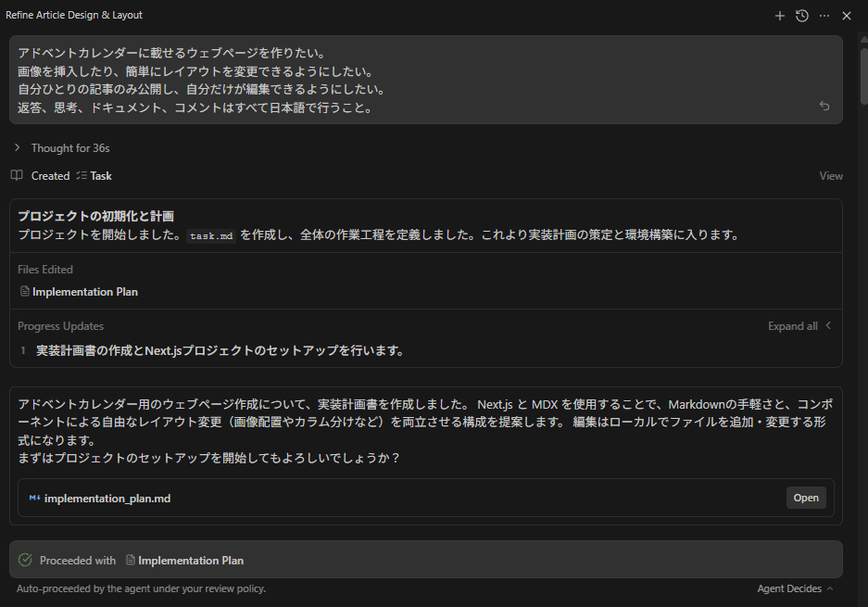Click Expand all in Progress Updates
The width and height of the screenshot is (868, 607).
coord(792,325)
